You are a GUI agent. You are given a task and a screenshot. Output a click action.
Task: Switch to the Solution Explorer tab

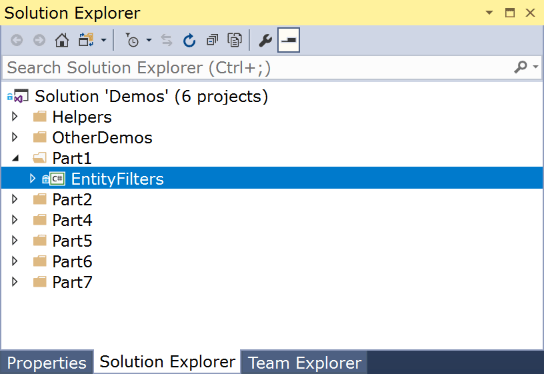pos(167,362)
